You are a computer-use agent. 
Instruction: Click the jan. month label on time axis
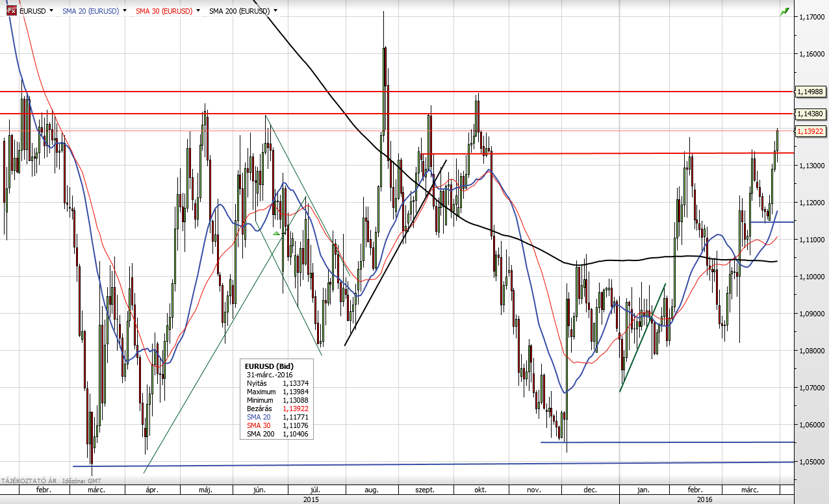point(643,490)
